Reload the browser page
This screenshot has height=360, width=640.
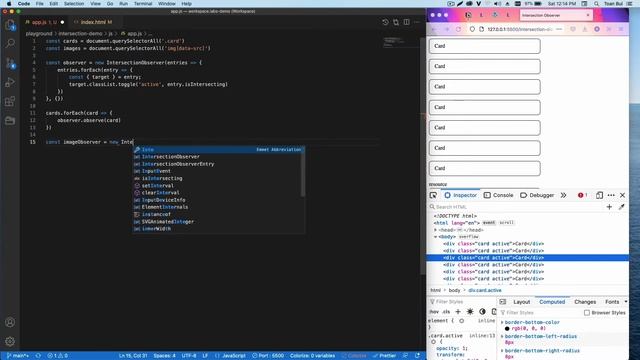click(x=458, y=29)
